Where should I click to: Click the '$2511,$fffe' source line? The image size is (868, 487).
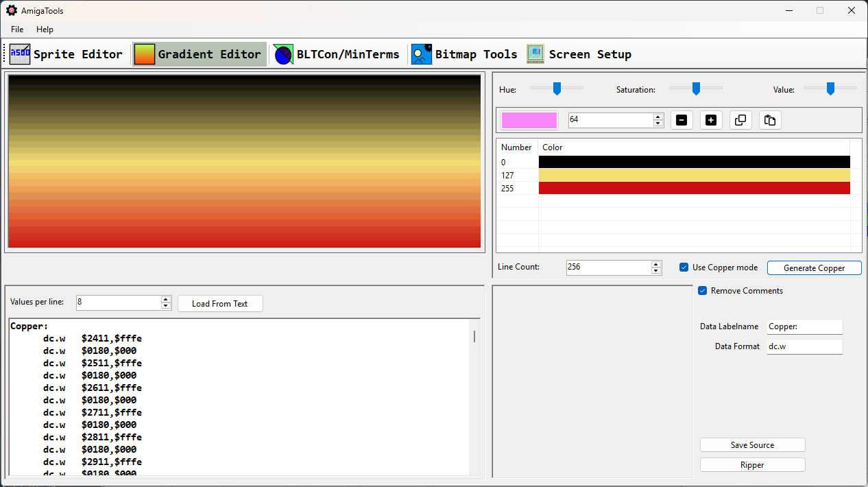coord(93,363)
